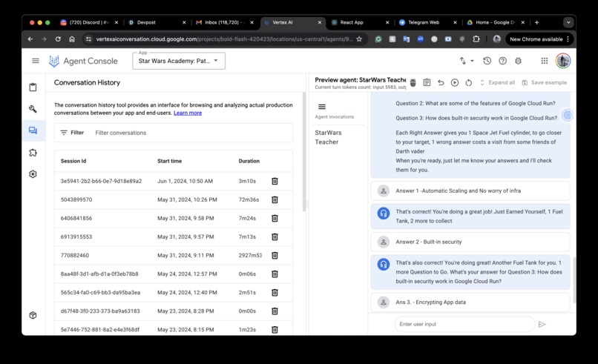Open the help question mark icon
Image resolution: width=598 pixels, height=364 pixels.
click(502, 61)
